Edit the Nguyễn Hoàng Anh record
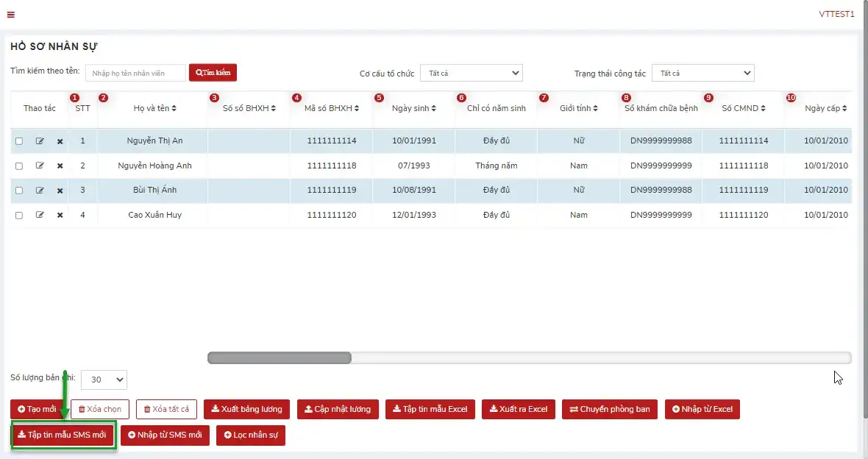 coord(40,166)
